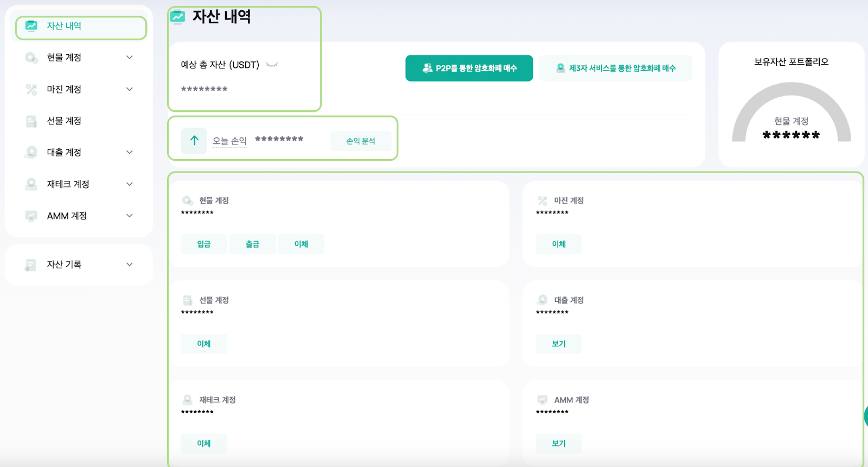868x467 pixels.
Task: Select 선물 계정 in the sidebar menu
Action: pos(64,121)
